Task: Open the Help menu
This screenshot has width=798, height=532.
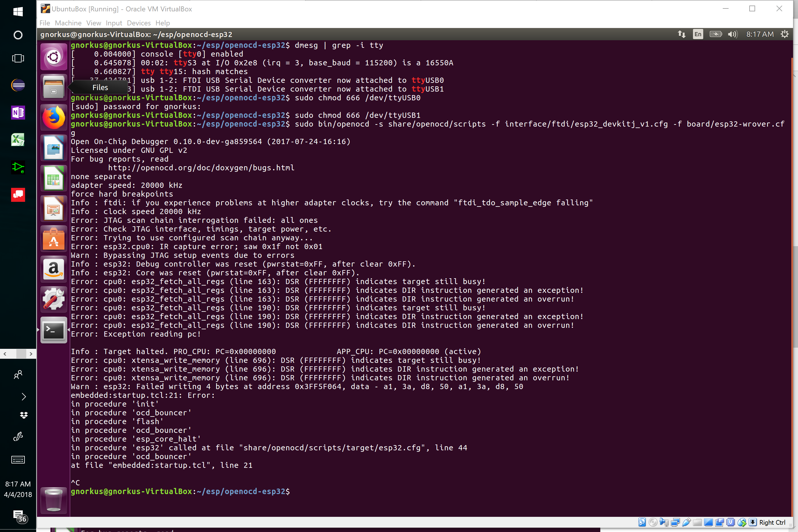Action: click(x=162, y=23)
